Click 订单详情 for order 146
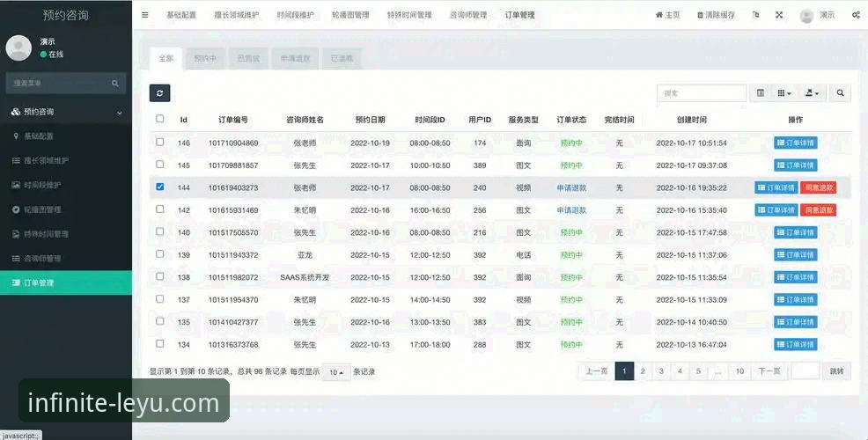The image size is (868, 440). pyautogui.click(x=796, y=143)
